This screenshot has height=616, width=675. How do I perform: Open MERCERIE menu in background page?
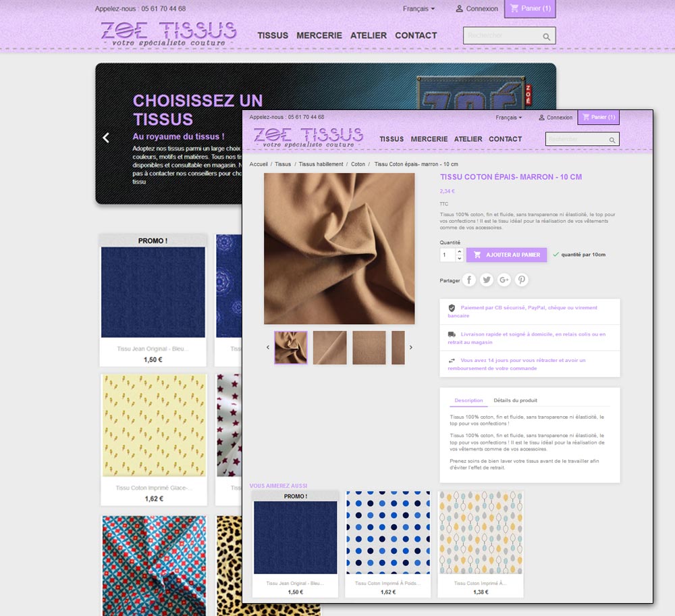click(x=319, y=35)
